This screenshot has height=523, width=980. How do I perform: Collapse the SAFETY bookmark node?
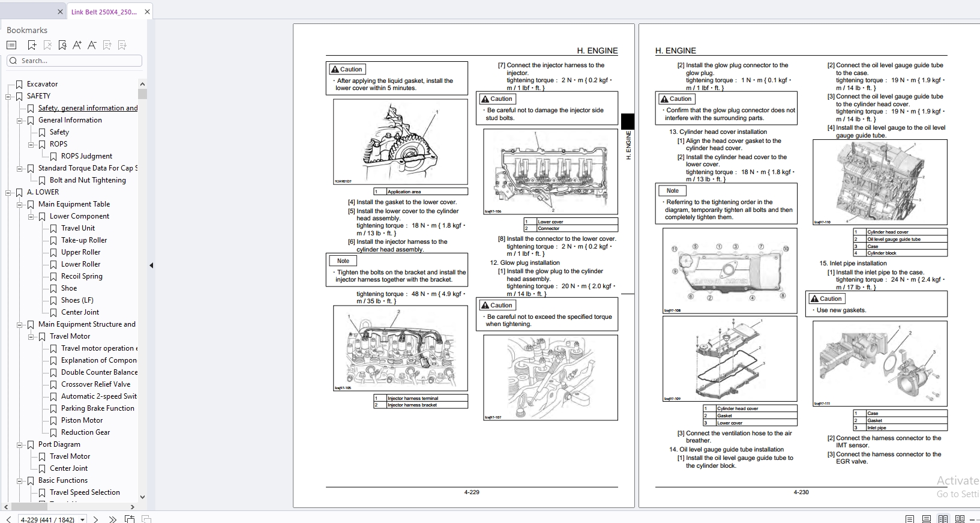pyautogui.click(x=9, y=96)
